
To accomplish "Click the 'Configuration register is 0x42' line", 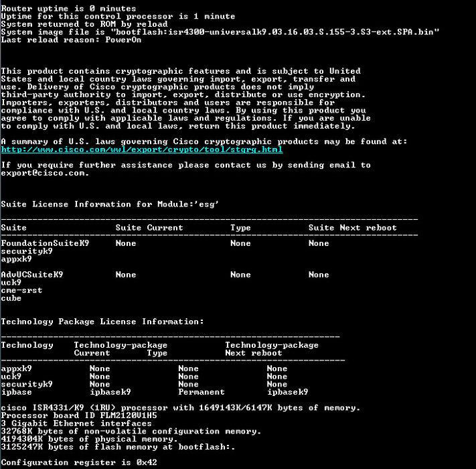I will pyautogui.click(x=79, y=462).
